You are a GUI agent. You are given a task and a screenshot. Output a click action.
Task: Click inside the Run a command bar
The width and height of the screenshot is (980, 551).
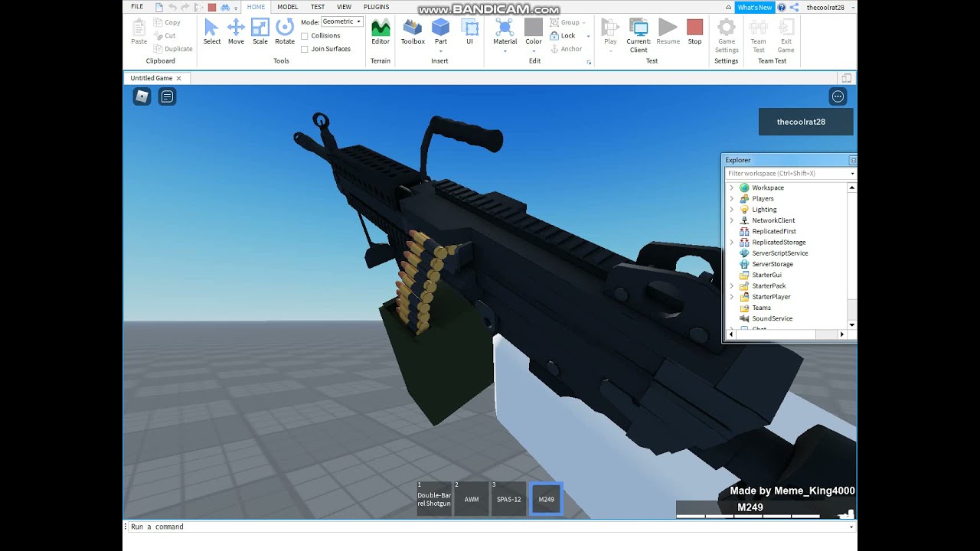[x=488, y=527]
